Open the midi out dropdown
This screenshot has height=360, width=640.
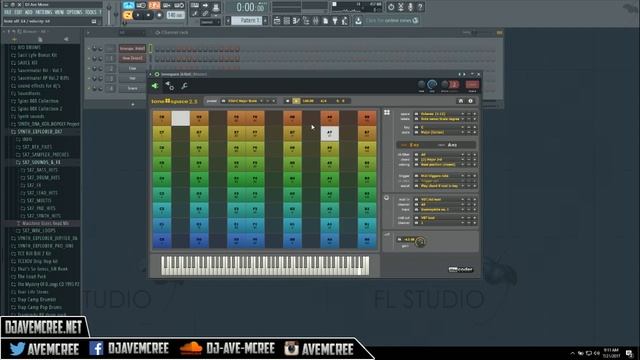click(x=445, y=218)
